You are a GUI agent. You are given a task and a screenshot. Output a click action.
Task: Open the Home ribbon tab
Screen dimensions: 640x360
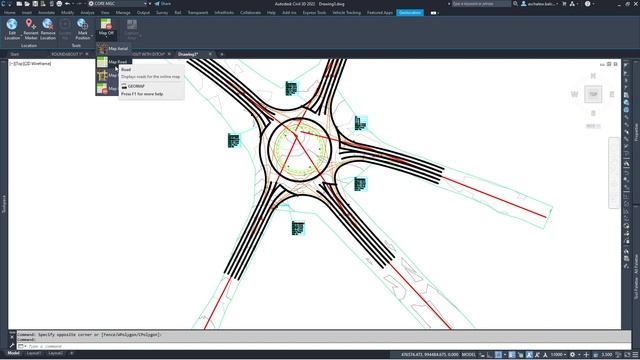point(10,13)
